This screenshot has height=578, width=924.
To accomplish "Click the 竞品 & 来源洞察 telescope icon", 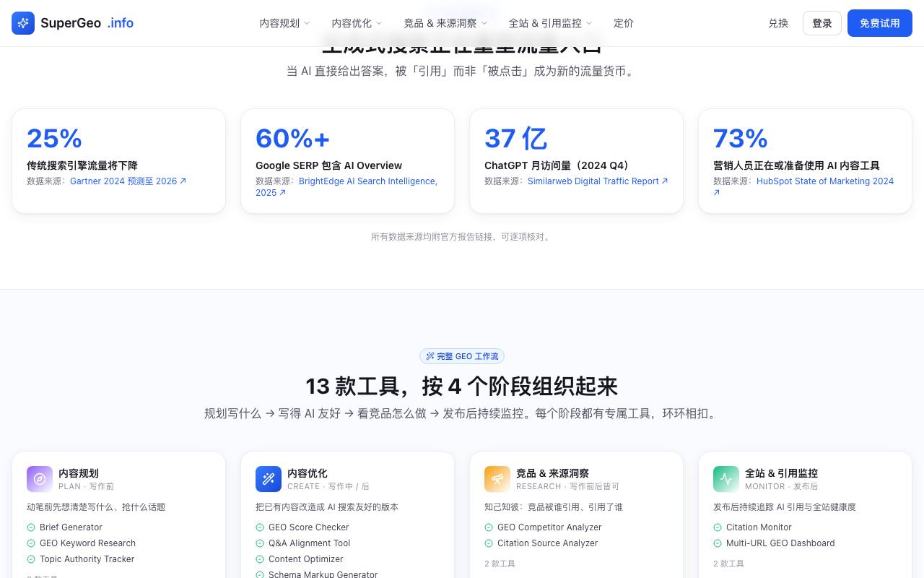I will click(x=497, y=479).
